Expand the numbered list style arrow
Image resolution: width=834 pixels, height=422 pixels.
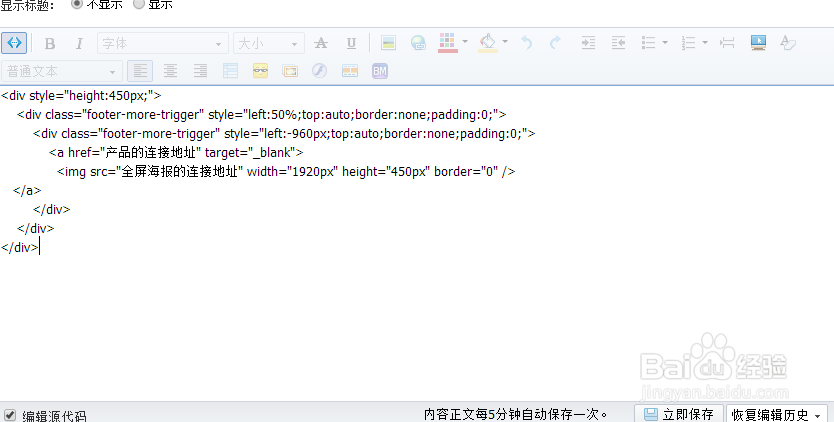click(705, 42)
